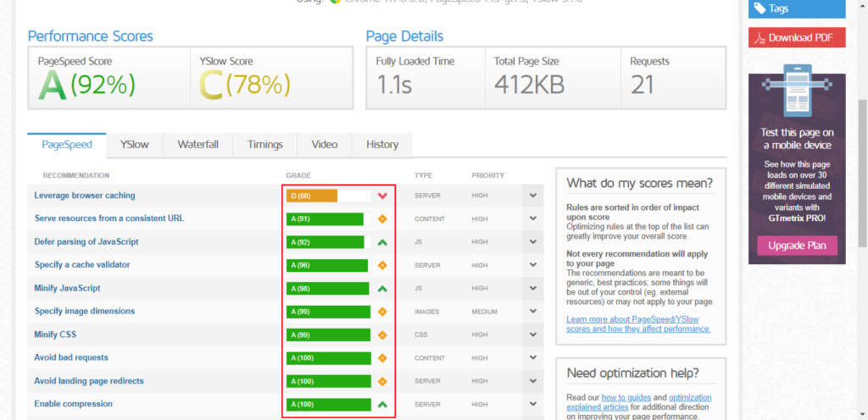Image resolution: width=868 pixels, height=420 pixels.
Task: Expand the Avoid landing page redirects chevron
Action: pyautogui.click(x=532, y=381)
